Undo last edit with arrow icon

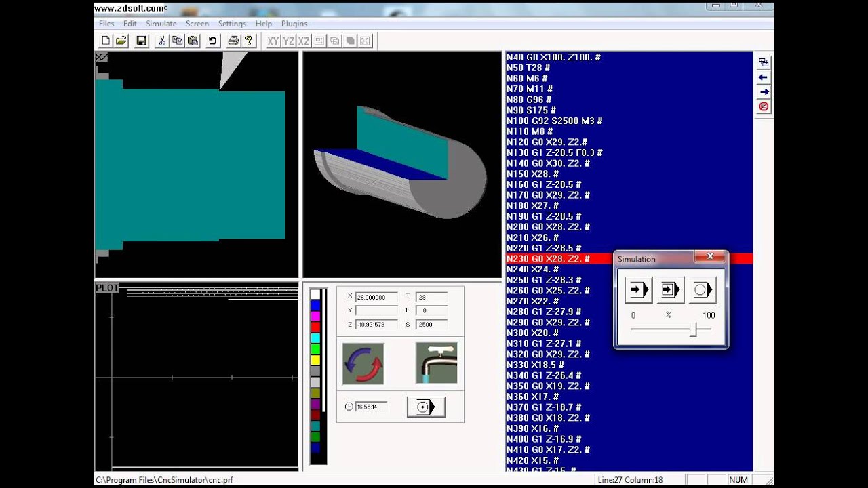tap(213, 41)
